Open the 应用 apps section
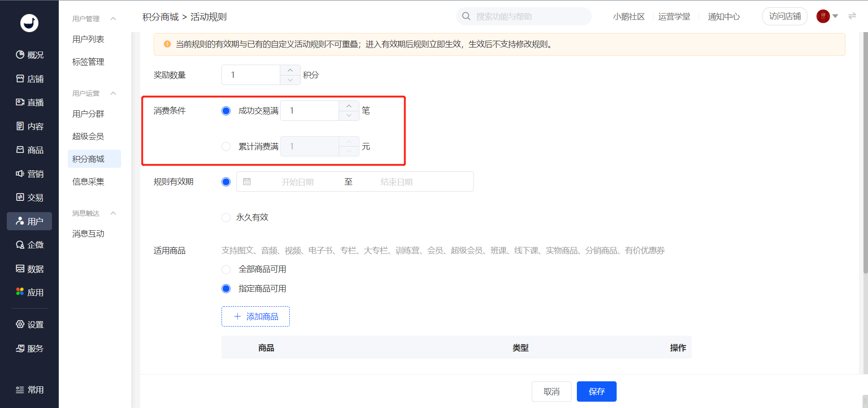The height and width of the screenshot is (408, 868). coord(29,293)
